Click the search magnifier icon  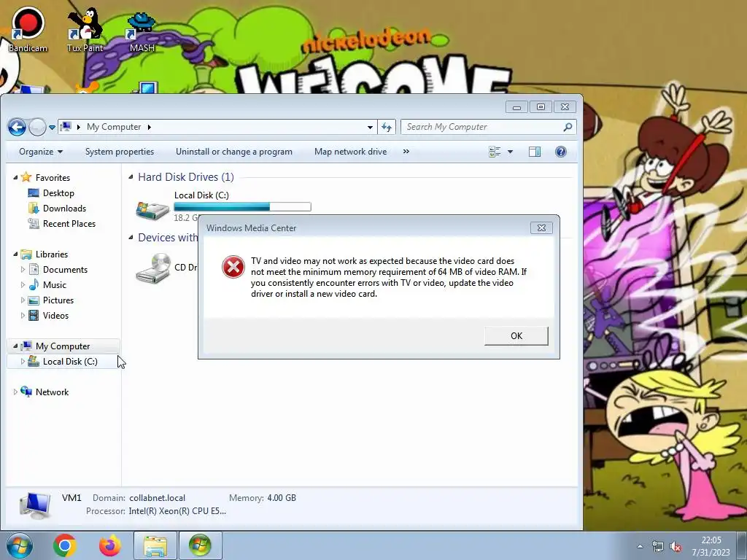[568, 127]
